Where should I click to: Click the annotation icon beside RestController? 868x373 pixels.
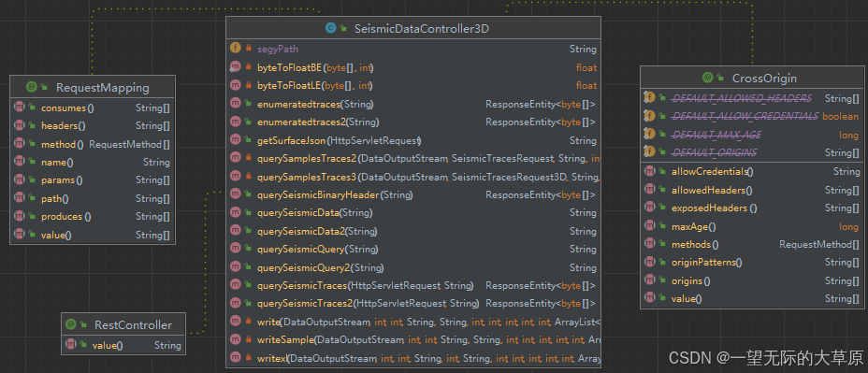click(x=70, y=324)
